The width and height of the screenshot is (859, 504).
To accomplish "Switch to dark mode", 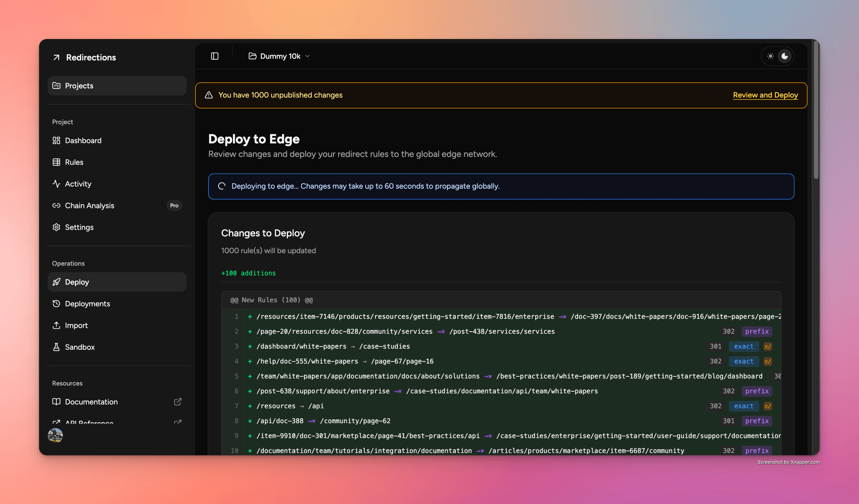I will tap(785, 56).
